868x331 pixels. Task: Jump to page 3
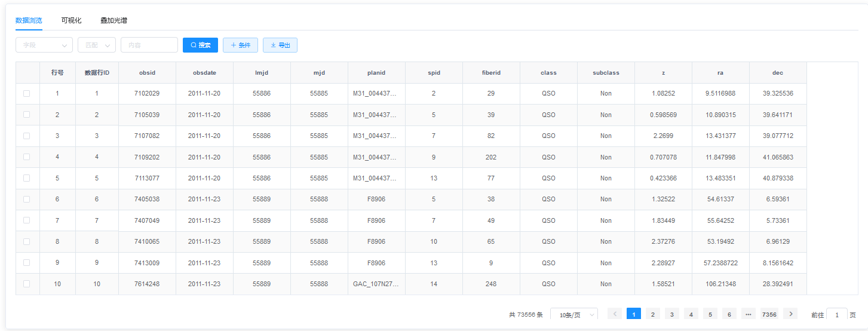[x=672, y=314]
